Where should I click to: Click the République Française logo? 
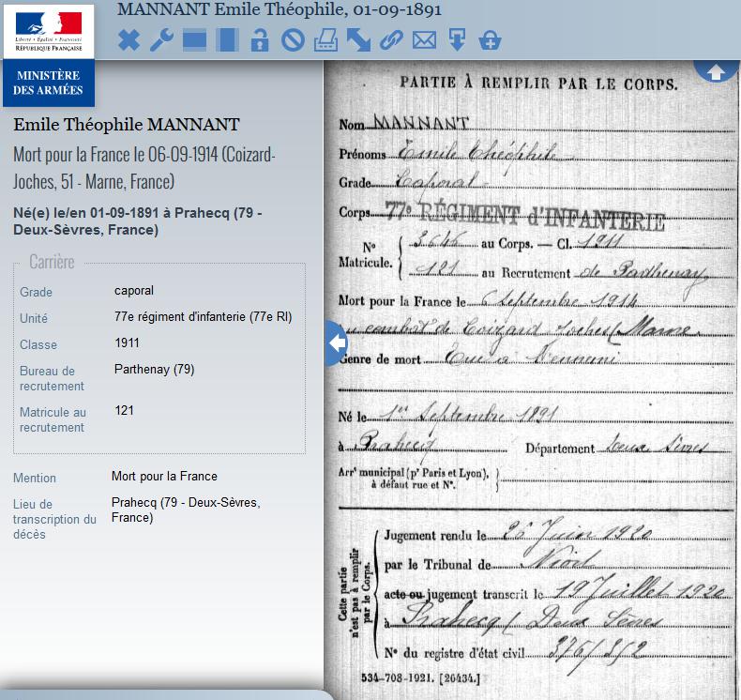(x=49, y=32)
